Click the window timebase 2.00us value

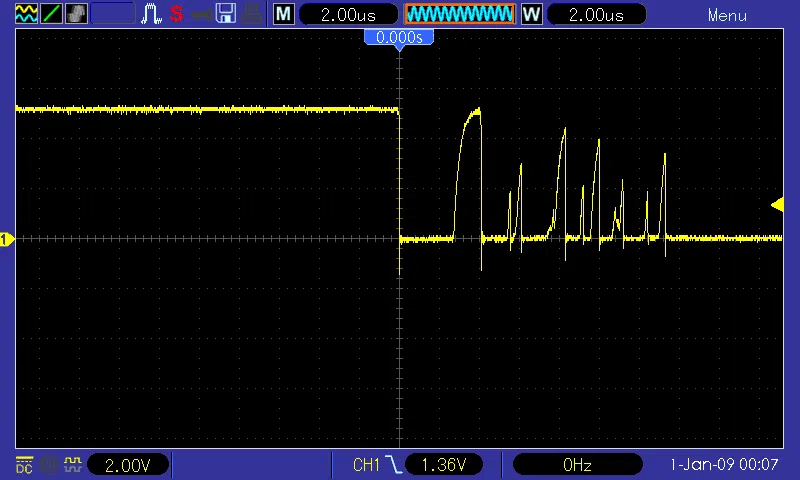596,14
